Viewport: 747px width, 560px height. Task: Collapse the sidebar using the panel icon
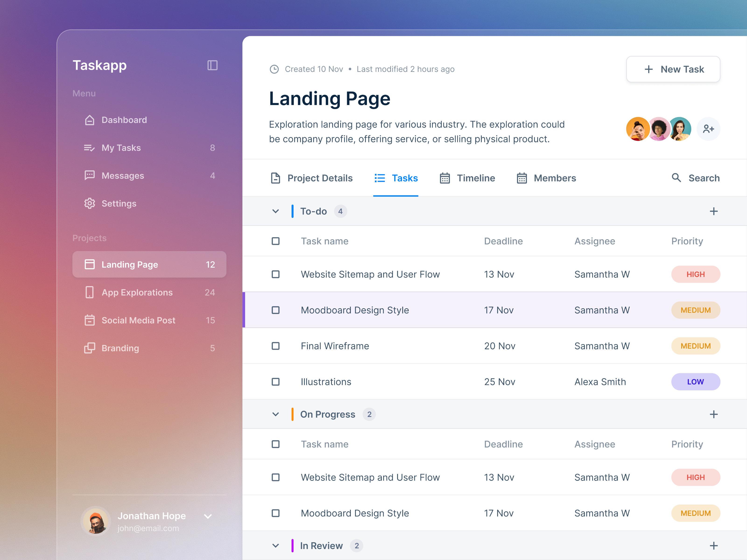[x=212, y=65]
